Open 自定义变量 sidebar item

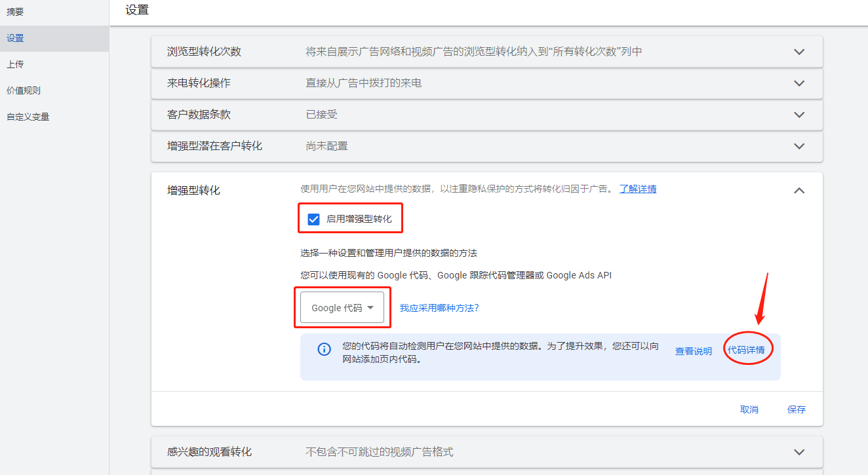click(x=28, y=117)
